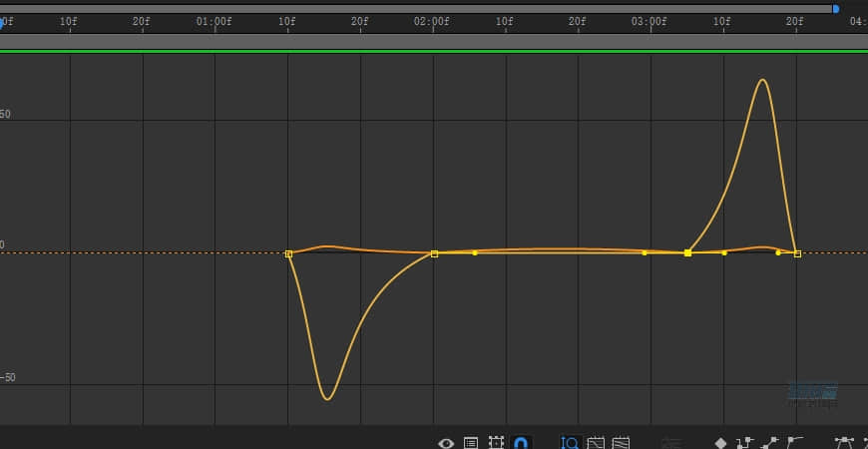Select the filled keyframe after 03:00f
Screen dimensions: 868x449
(x=687, y=253)
